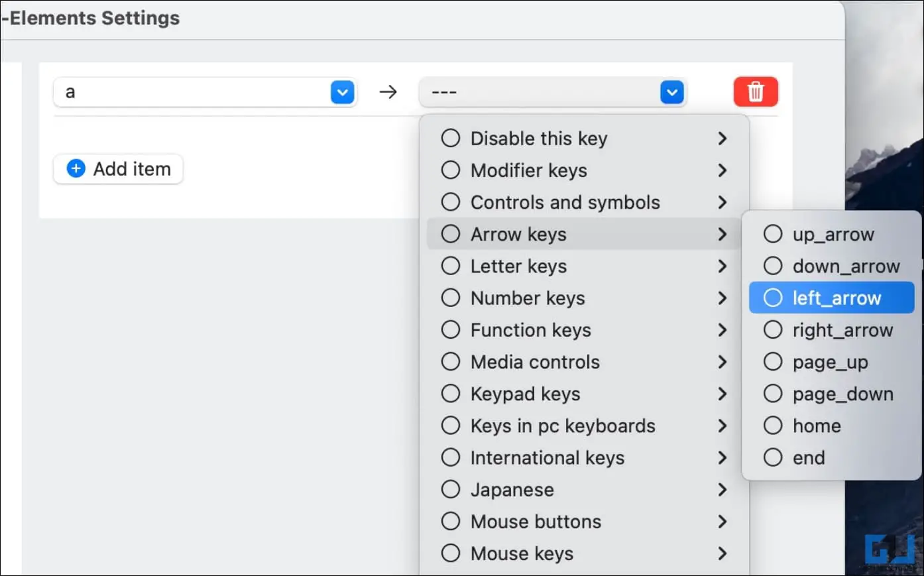Choose up_arrow radio option
Viewport: 924px width, 576px height.
coord(773,234)
